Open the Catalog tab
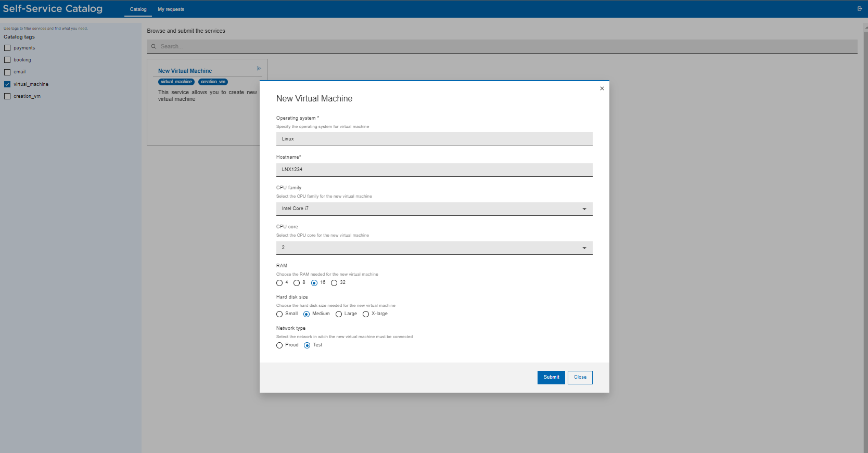The width and height of the screenshot is (868, 453). point(138,9)
